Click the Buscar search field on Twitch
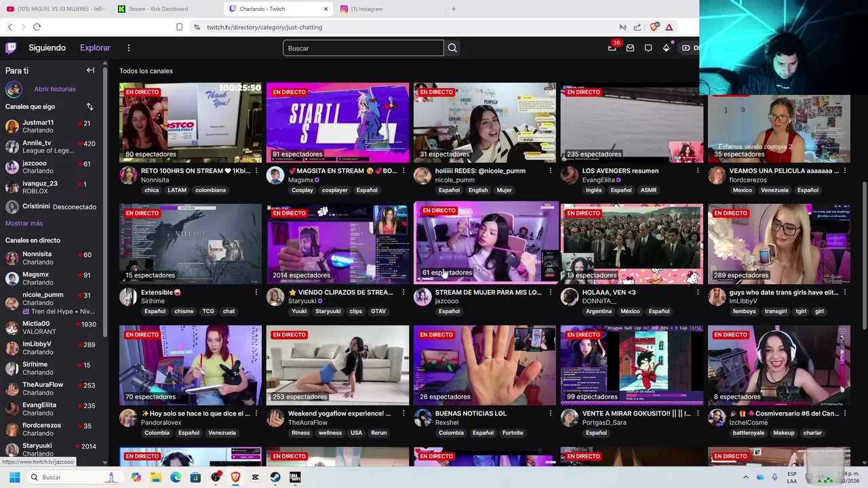This screenshot has width=868, height=488. point(363,48)
